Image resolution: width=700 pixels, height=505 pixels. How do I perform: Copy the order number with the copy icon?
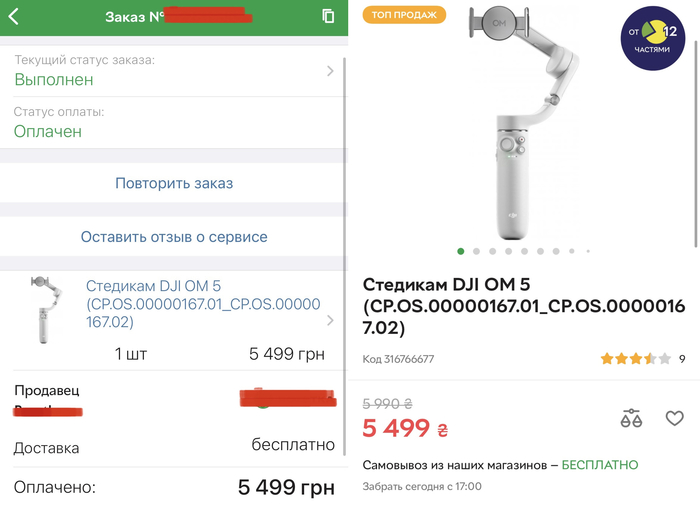(328, 16)
